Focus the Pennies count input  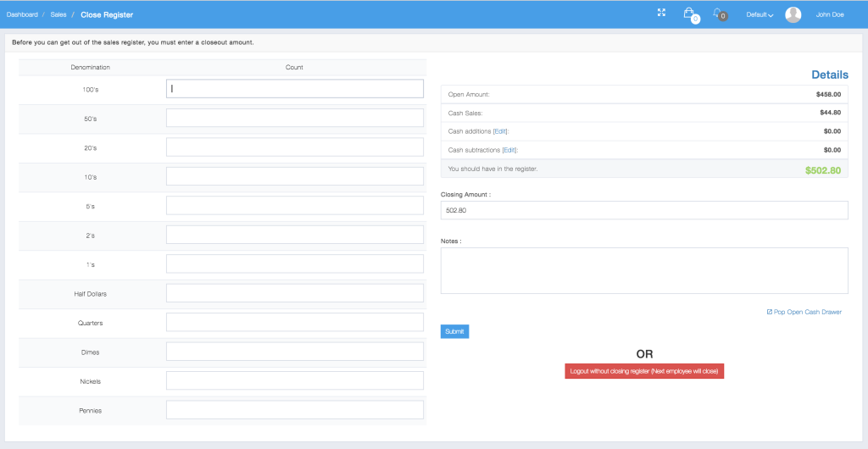[x=294, y=410]
